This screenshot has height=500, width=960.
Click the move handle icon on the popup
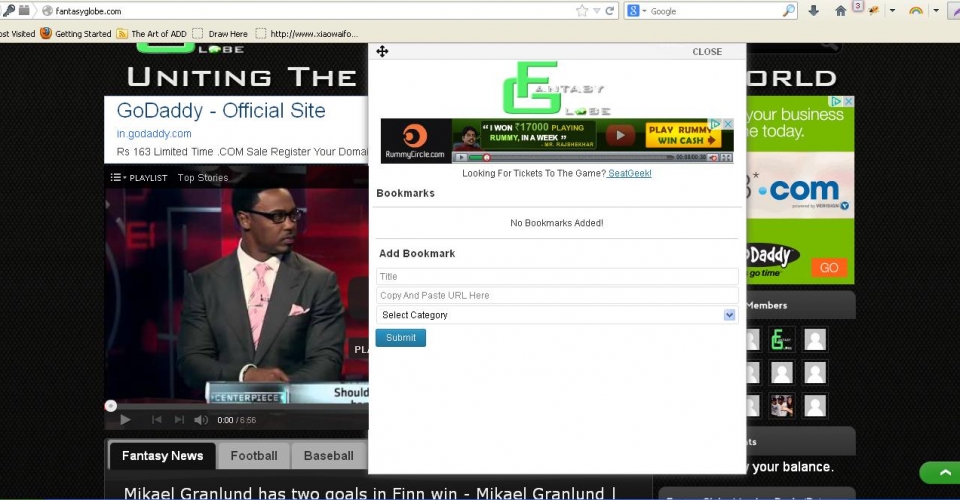click(382, 51)
